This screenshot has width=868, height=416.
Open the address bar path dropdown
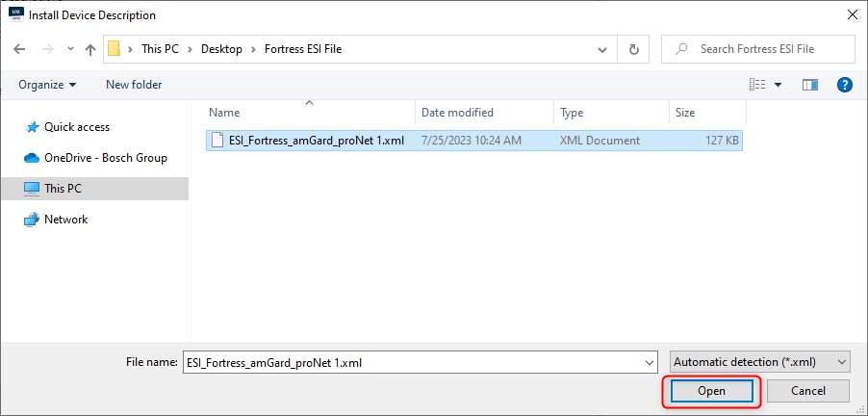(602, 49)
